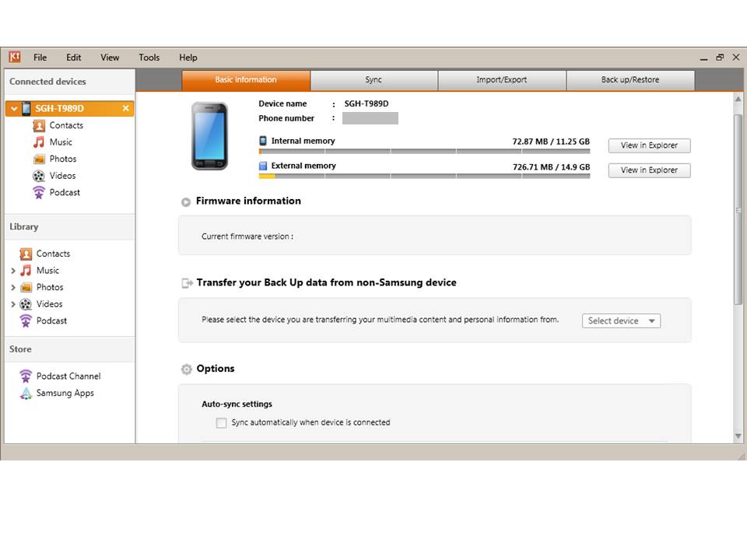This screenshot has height=560, width=747.
Task: Select device Contacts in the tree
Action: point(66,126)
